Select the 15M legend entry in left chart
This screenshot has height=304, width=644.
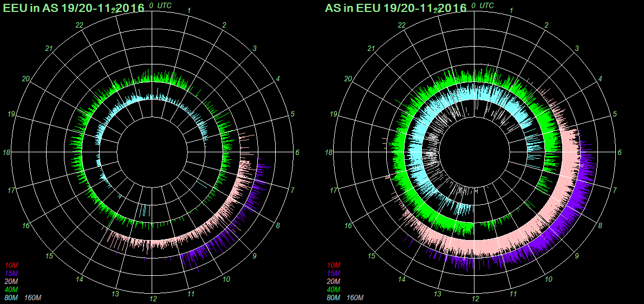coord(11,274)
